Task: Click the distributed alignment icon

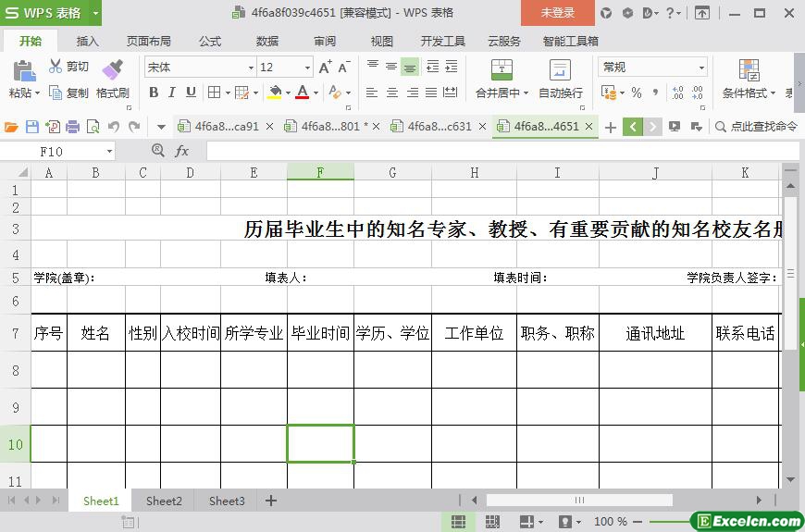Action: (x=451, y=93)
